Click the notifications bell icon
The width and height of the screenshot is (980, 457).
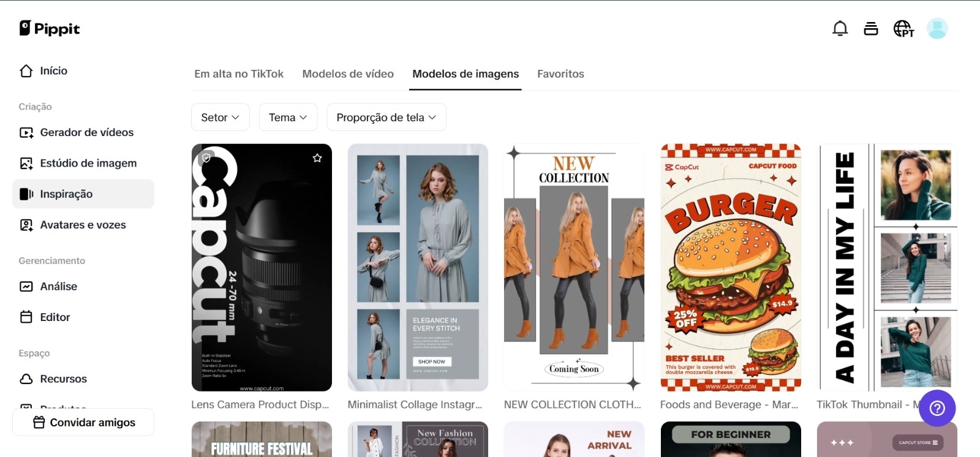840,29
